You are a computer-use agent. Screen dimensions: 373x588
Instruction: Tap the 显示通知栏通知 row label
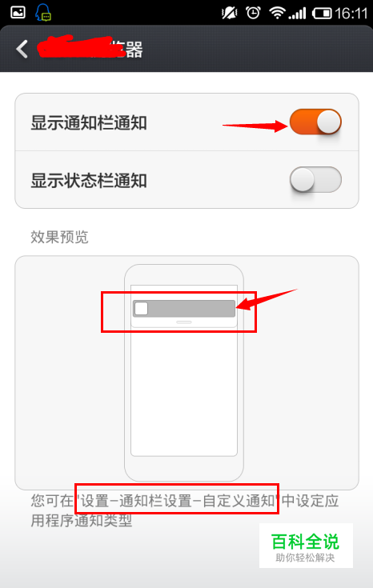(89, 122)
